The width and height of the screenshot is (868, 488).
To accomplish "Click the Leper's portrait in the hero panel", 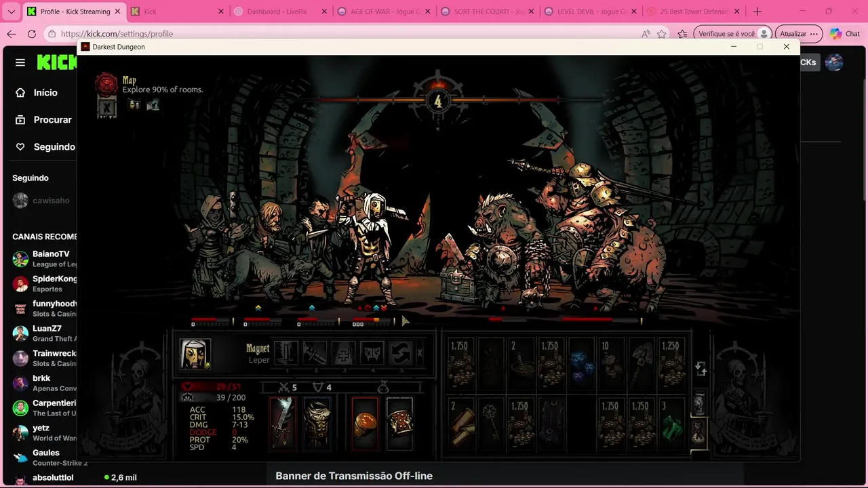I will click(x=195, y=354).
